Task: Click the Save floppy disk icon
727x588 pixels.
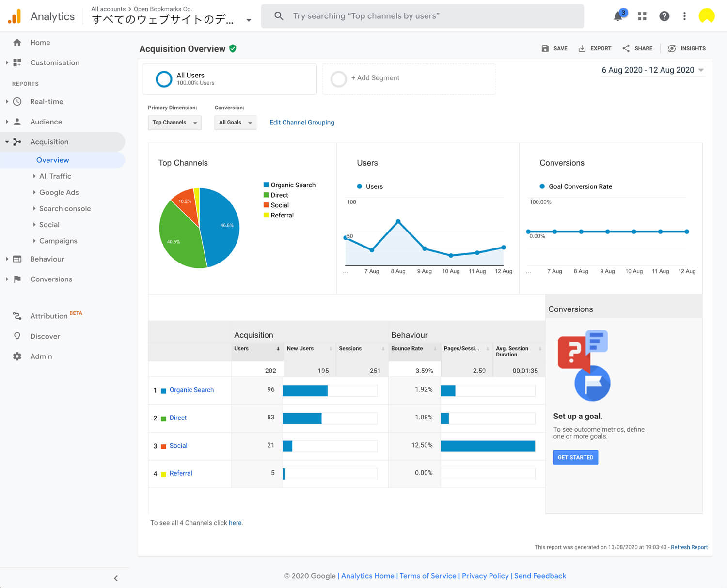Action: 545,48
